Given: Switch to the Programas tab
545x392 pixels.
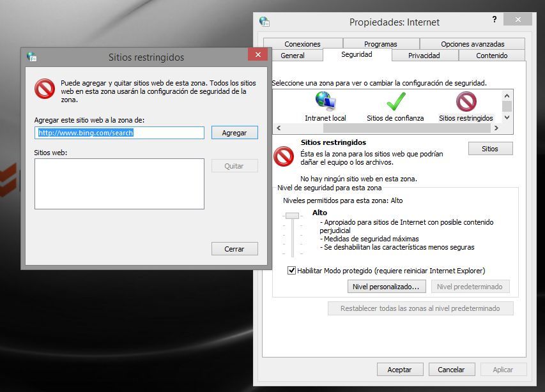Looking at the screenshot, I should coord(381,44).
